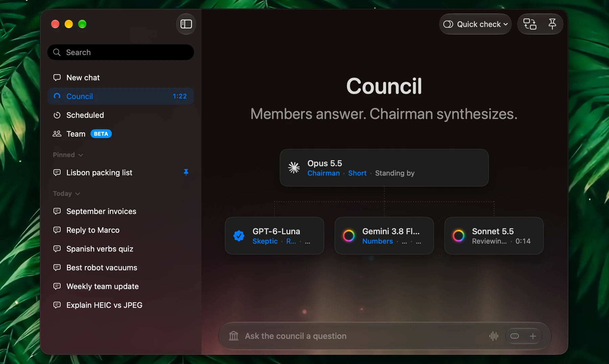This screenshot has height=364, width=609.
Task: Click the people icon next to Team
Action: [57, 134]
